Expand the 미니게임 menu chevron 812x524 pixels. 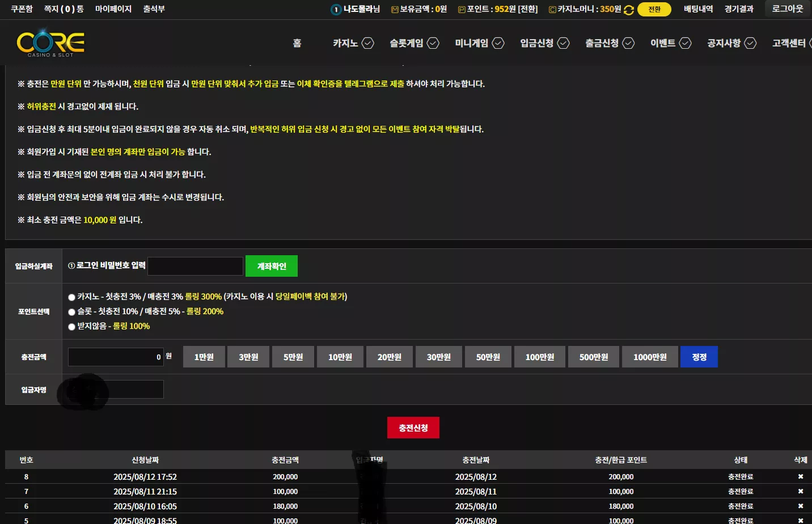498,43
